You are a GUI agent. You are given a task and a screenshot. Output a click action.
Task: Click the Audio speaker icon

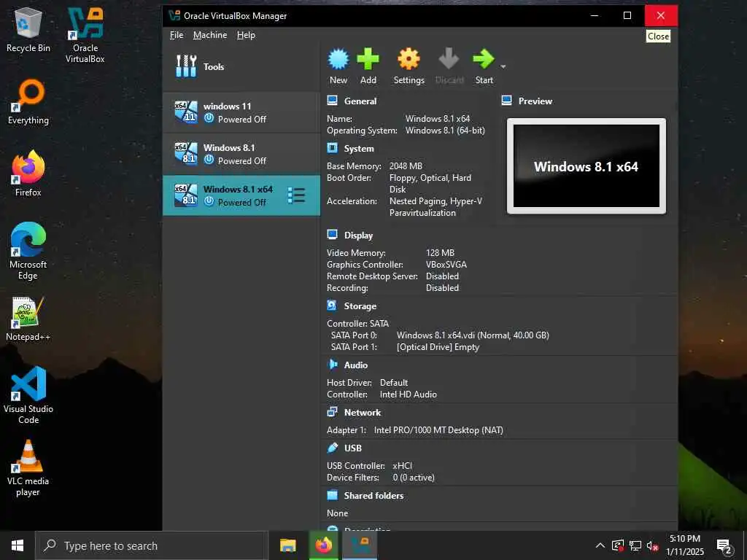coord(332,365)
